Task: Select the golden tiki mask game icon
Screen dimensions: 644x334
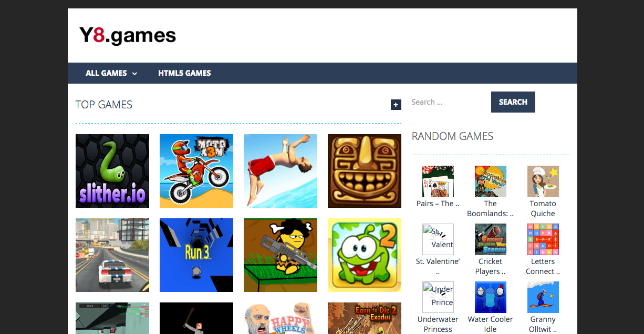Action: pos(365,171)
